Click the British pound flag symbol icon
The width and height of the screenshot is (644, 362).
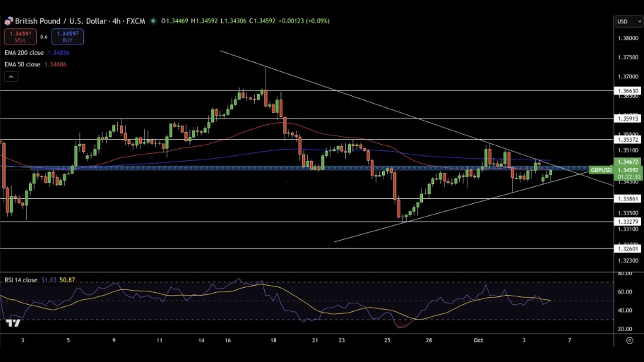coord(8,21)
